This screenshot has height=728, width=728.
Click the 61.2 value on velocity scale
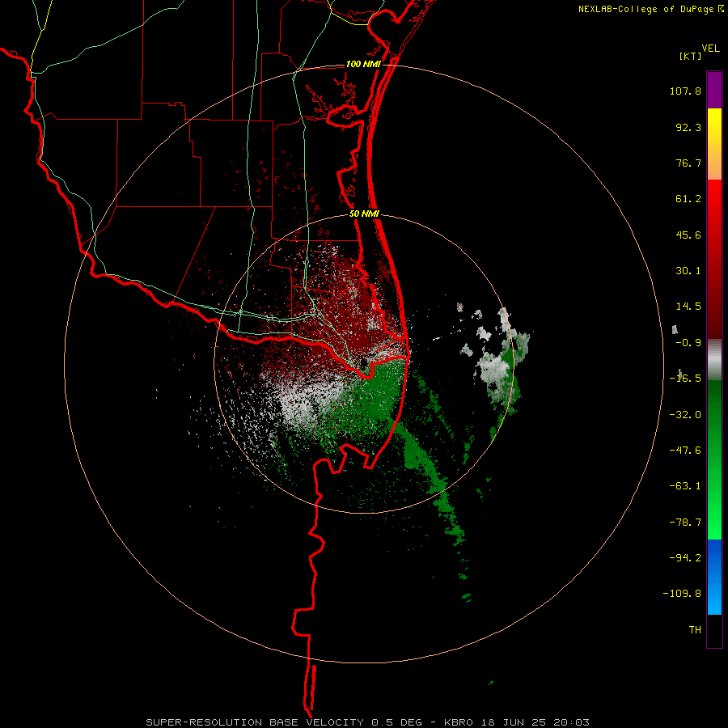pyautogui.click(x=688, y=199)
